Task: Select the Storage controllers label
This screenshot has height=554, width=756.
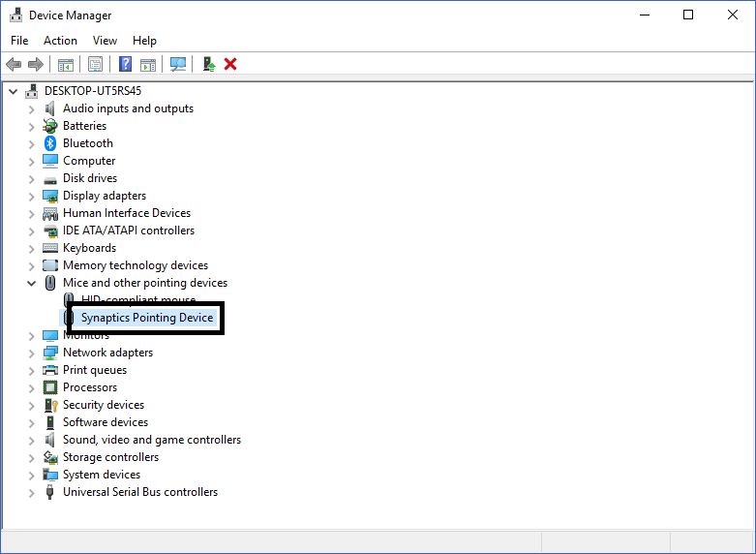Action: [x=111, y=457]
